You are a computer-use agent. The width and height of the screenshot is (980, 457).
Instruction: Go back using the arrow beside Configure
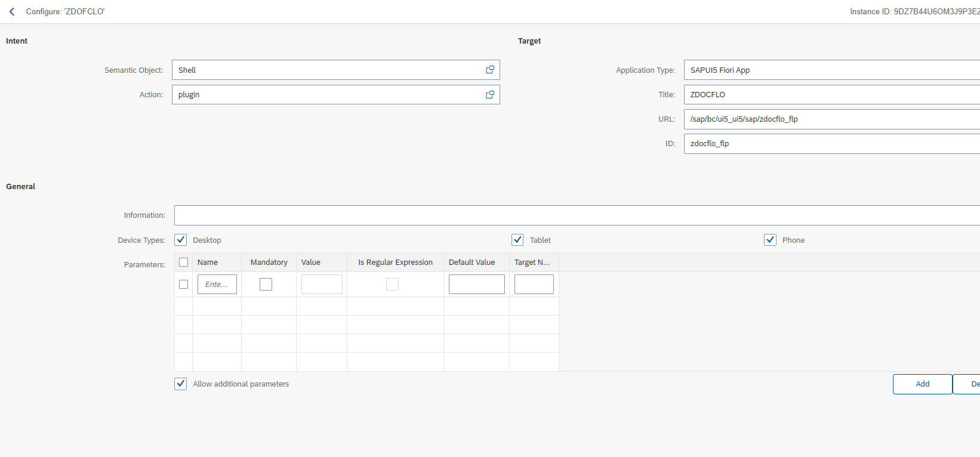pos(12,11)
